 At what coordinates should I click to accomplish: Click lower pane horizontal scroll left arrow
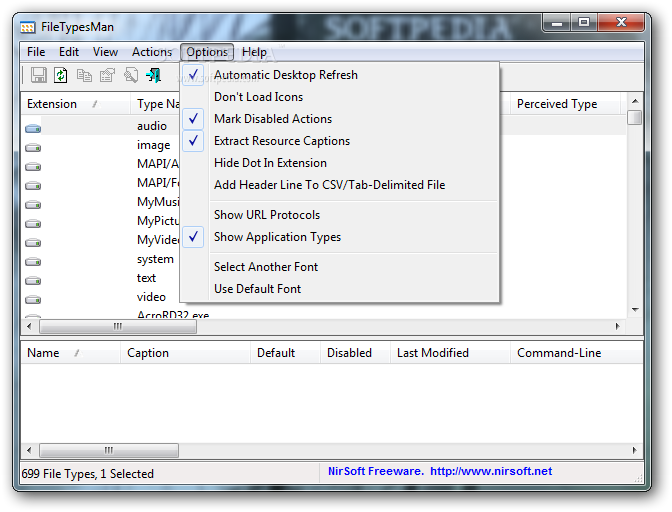(x=29, y=450)
